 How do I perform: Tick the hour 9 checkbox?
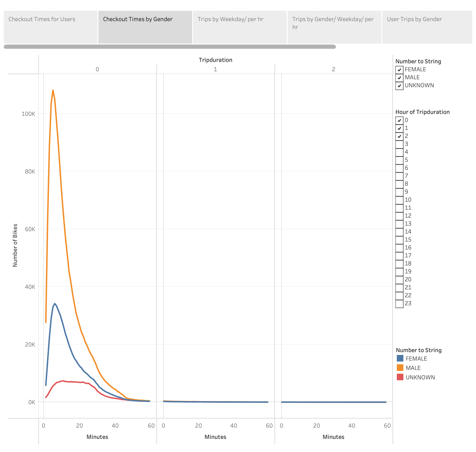point(399,192)
